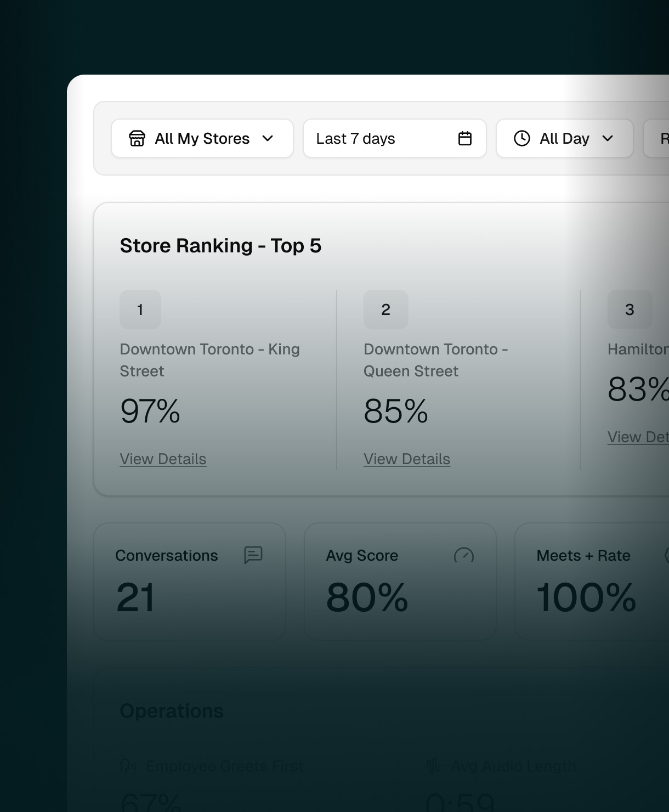Select rank 1 badge in Store Ranking
669x812 pixels.
140,309
